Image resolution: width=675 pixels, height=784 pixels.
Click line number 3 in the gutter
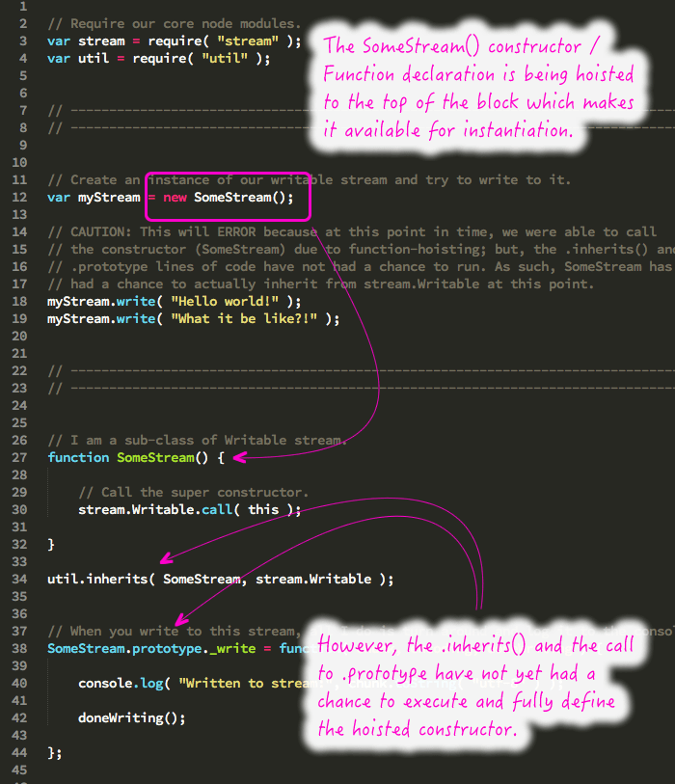(23, 41)
